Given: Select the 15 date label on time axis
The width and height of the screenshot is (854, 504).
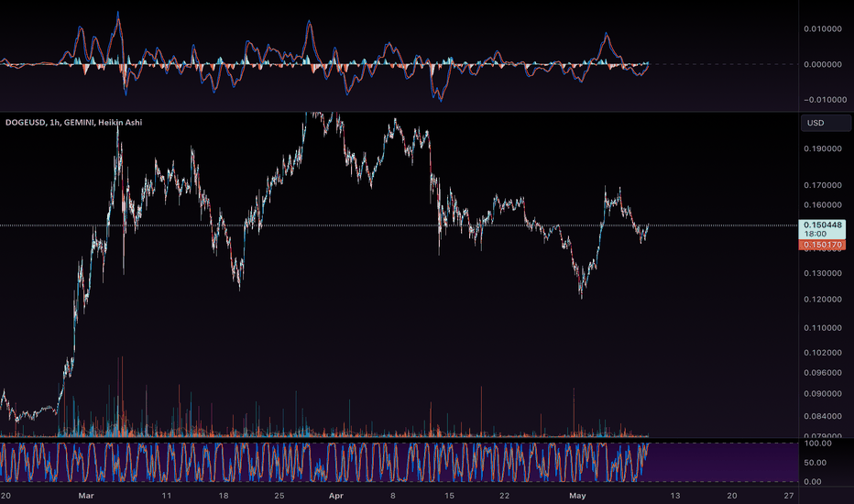Looking at the screenshot, I should [x=449, y=495].
